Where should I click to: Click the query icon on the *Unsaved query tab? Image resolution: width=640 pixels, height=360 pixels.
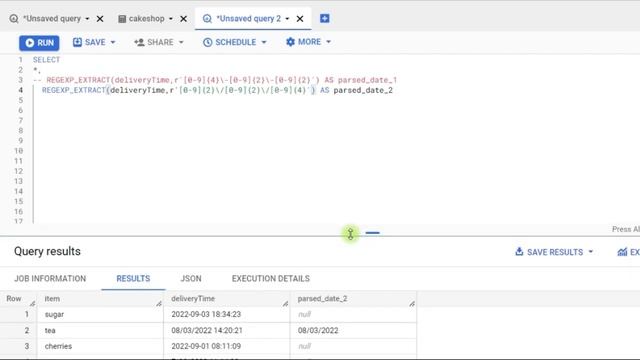pos(14,19)
